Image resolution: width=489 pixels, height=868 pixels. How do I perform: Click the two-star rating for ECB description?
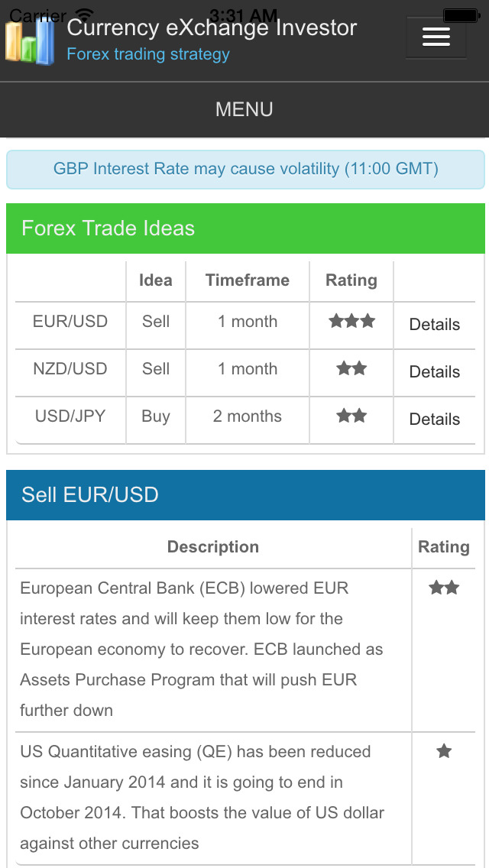tap(443, 588)
